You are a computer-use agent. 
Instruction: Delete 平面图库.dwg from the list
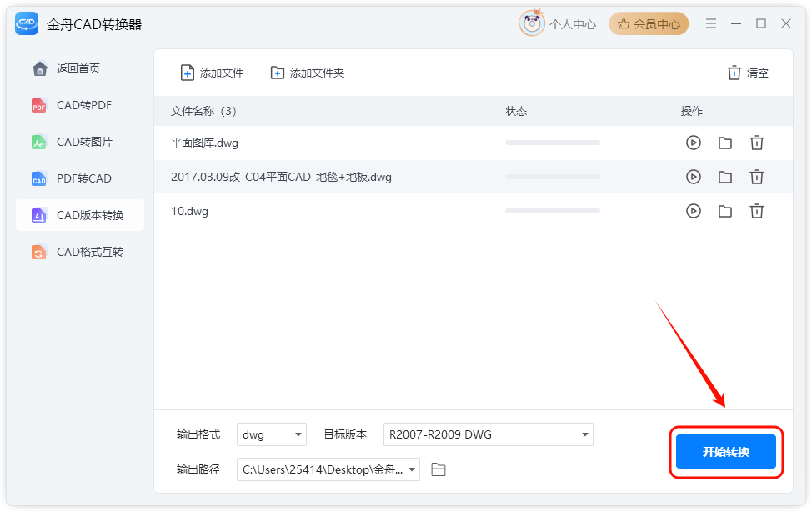[x=757, y=143]
